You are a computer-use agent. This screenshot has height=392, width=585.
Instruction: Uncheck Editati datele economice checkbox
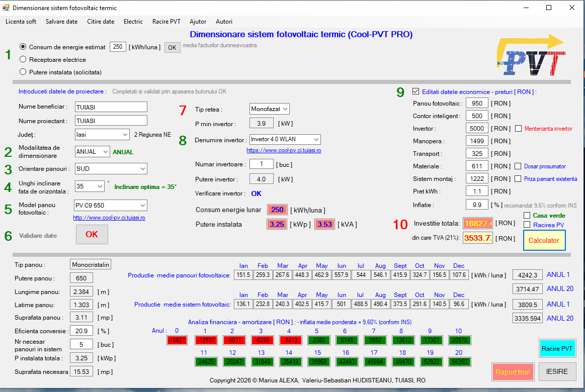415,91
